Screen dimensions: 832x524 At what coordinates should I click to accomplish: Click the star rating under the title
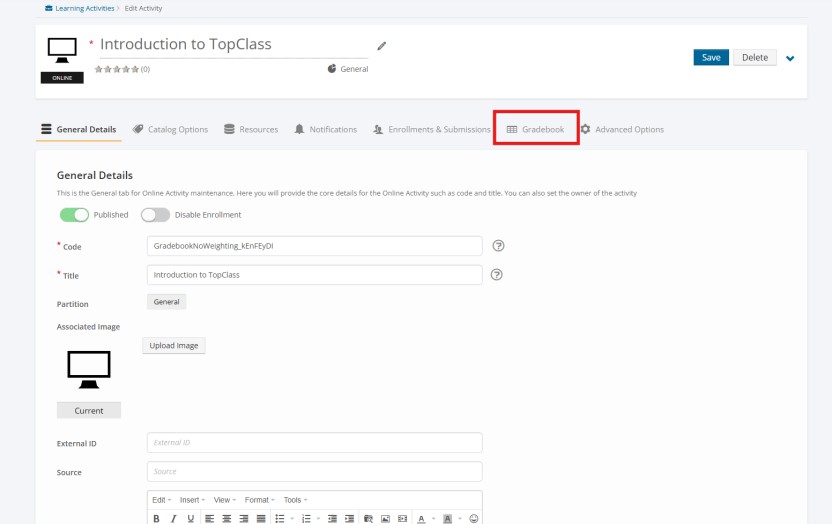click(117, 69)
